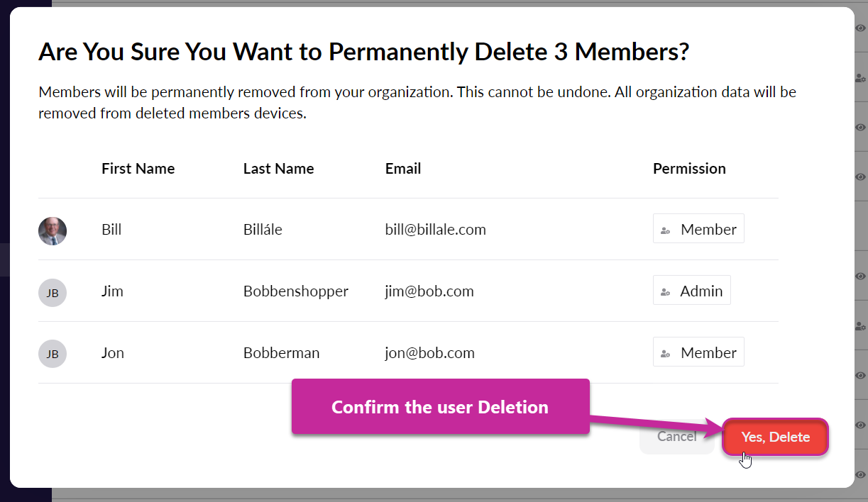Image resolution: width=868 pixels, height=502 pixels.
Task: Open Jon's Member permission dropdown
Action: 698,352
